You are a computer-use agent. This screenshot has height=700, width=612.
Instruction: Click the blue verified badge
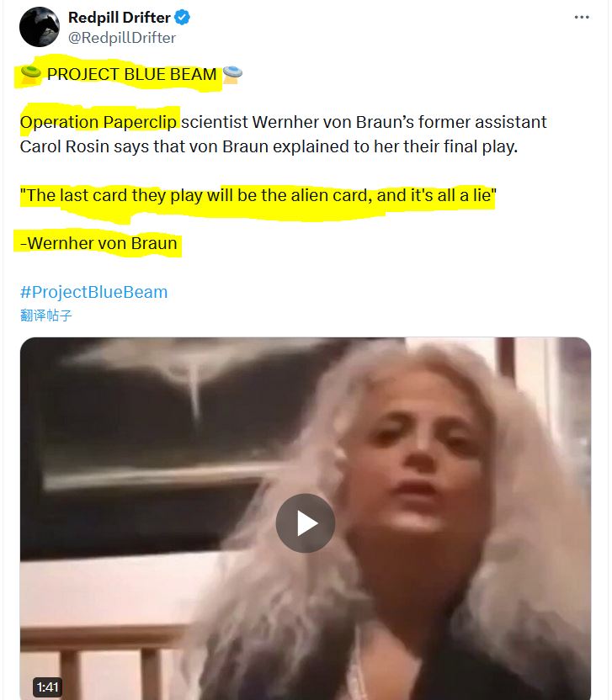[x=183, y=18]
